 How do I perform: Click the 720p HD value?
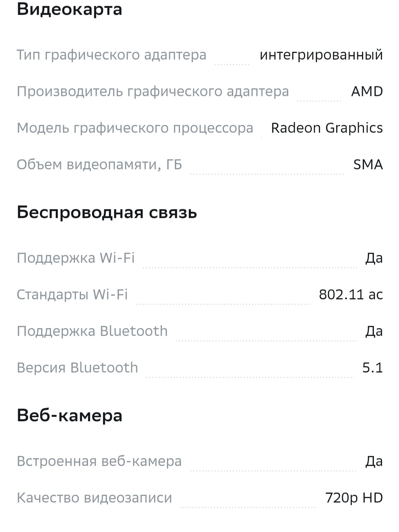coord(354,498)
